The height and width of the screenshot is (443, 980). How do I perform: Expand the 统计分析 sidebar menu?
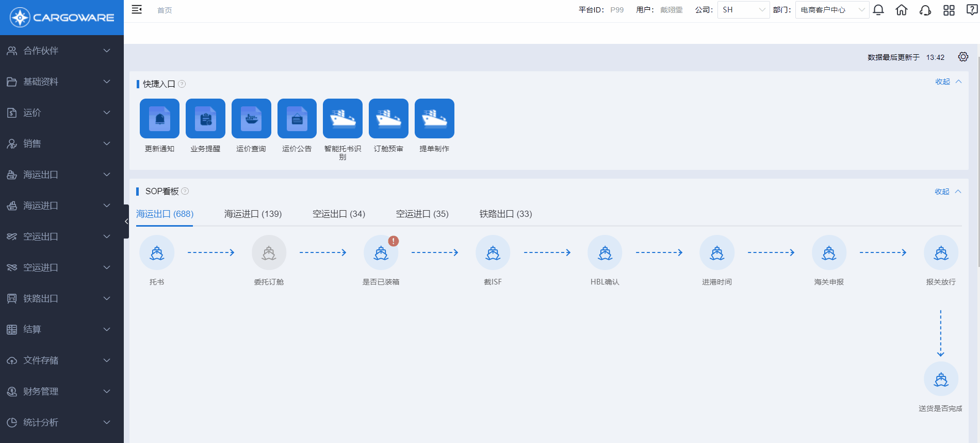coord(62,422)
